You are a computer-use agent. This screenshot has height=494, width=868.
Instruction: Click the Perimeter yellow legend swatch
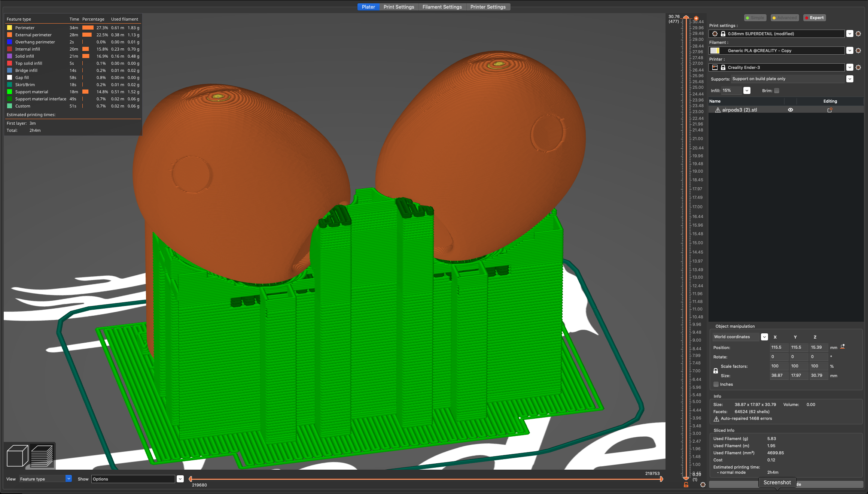(x=9, y=28)
